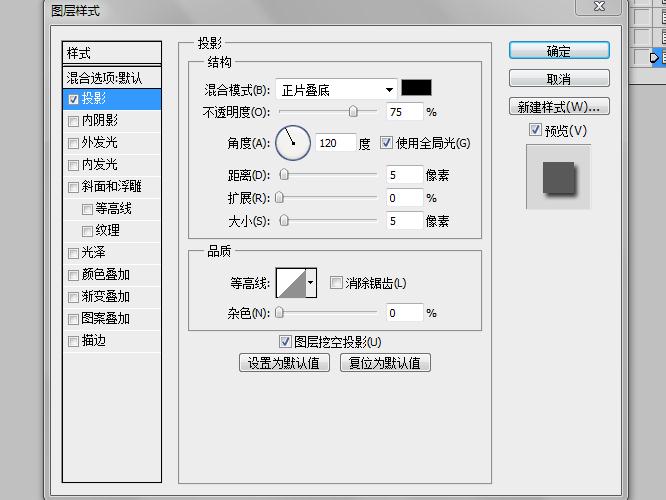Screen dimensions: 666x500
Task: Click the 取消 button
Action: point(559,79)
